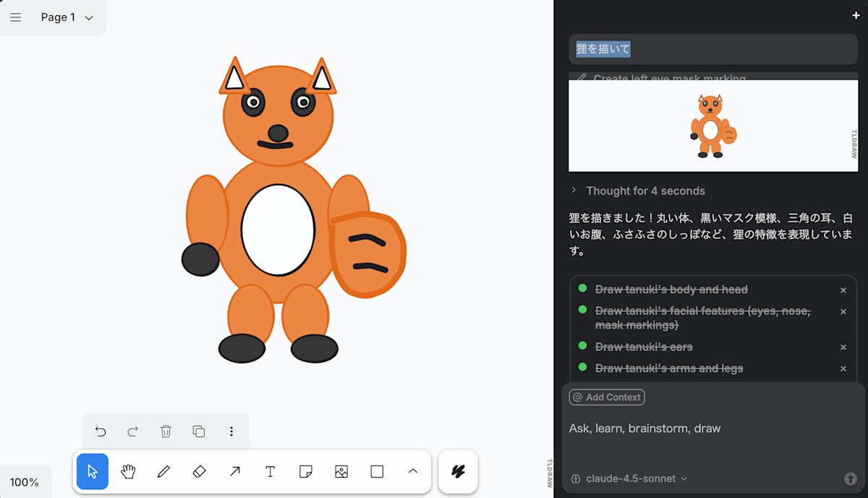Select the Image/media tool
The image size is (868, 498).
341,471
